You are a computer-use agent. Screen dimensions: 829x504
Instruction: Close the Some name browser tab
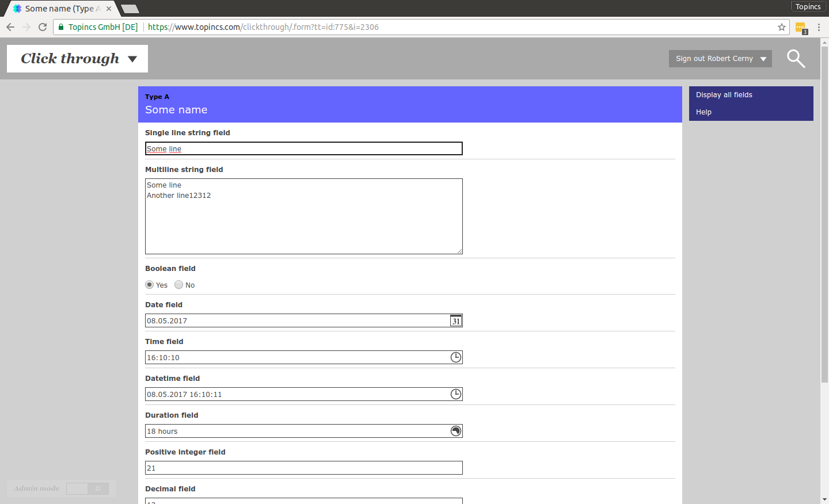click(x=109, y=9)
